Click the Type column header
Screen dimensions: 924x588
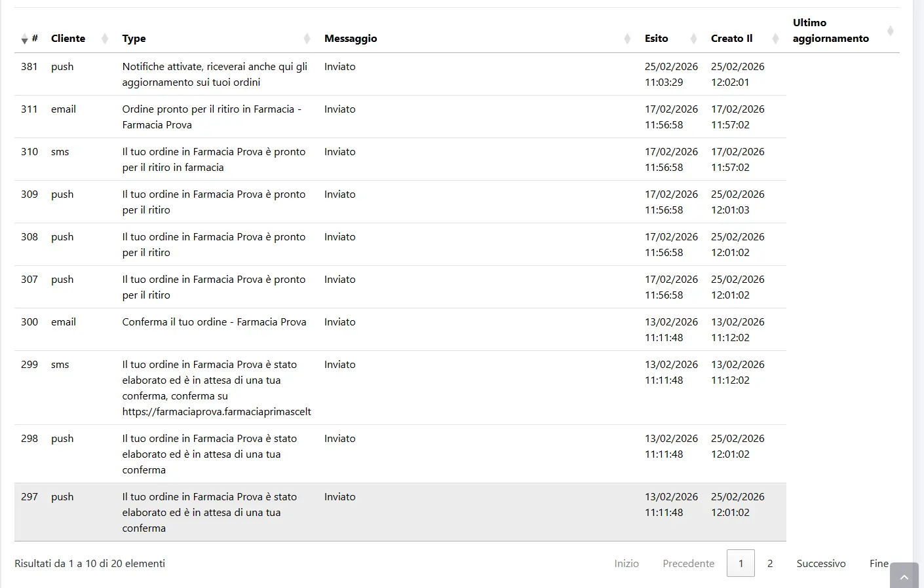point(134,39)
